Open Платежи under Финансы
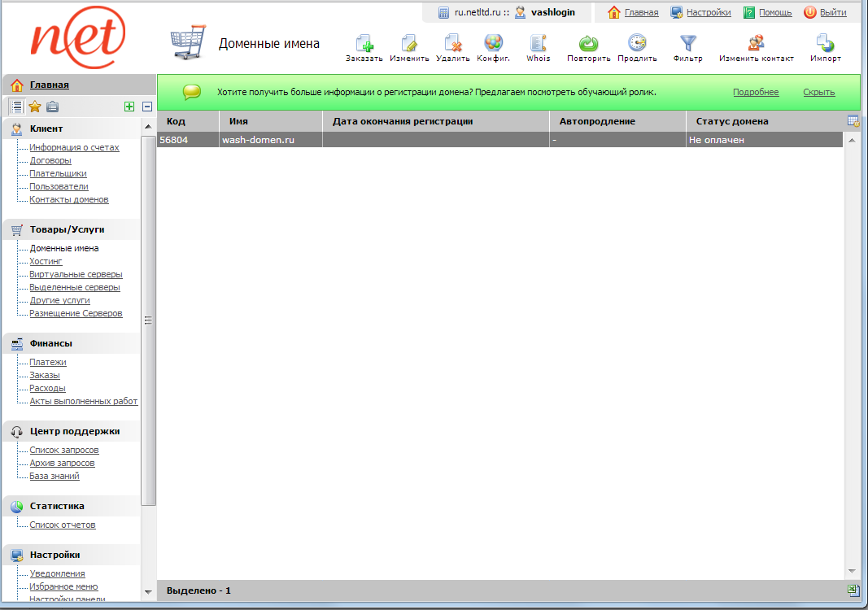The image size is (868, 610). tap(48, 362)
